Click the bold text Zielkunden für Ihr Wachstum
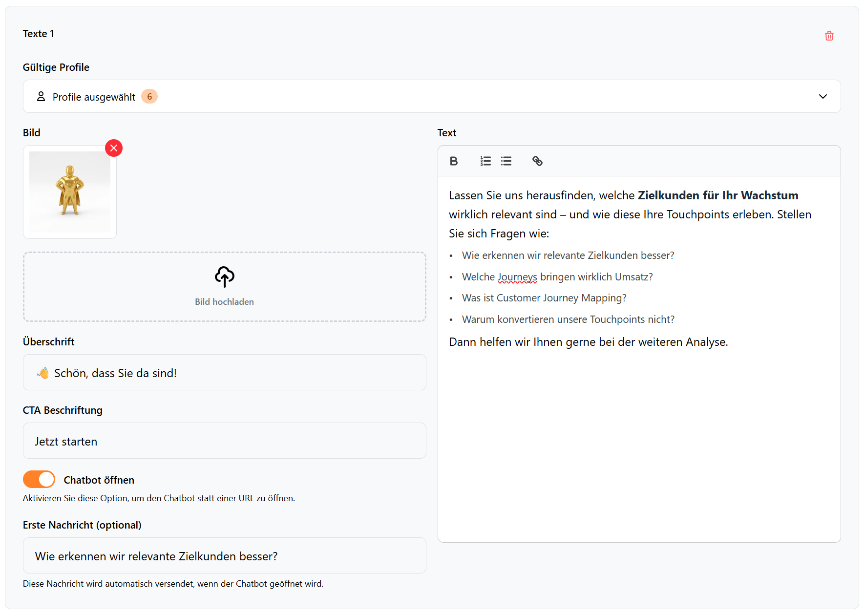Viewport: 865px width, 616px height. pyautogui.click(x=718, y=195)
